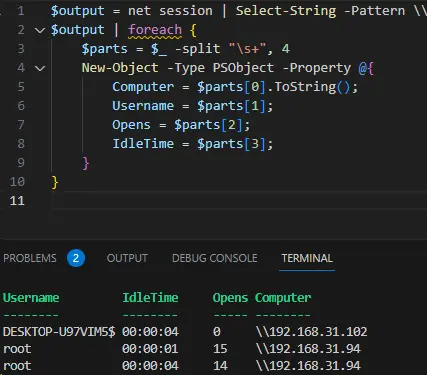The width and height of the screenshot is (427, 375).
Task: Switch to the OUTPUT tab
Action: (x=127, y=258)
